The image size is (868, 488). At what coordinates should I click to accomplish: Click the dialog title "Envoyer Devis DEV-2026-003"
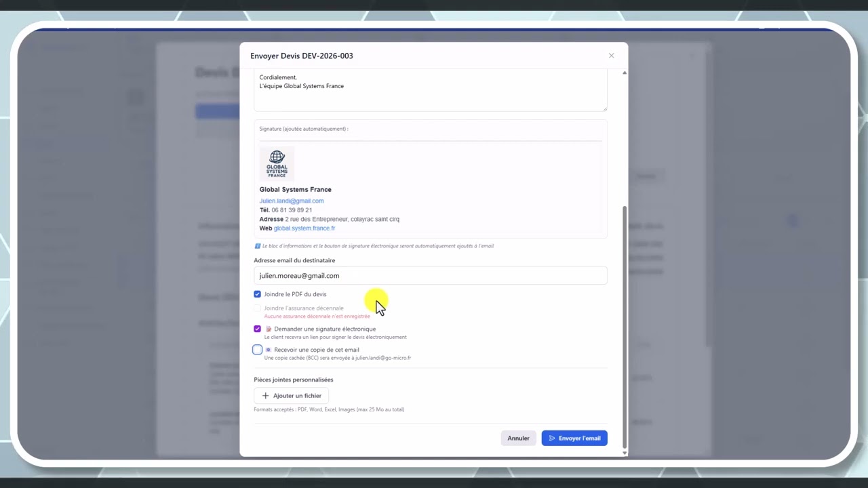coord(302,56)
